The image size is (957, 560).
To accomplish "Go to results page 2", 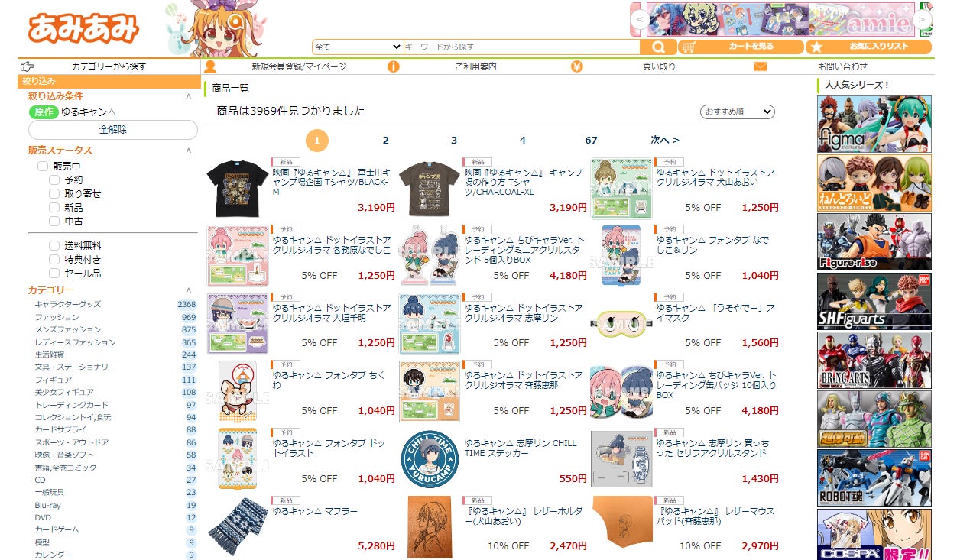I will (385, 141).
